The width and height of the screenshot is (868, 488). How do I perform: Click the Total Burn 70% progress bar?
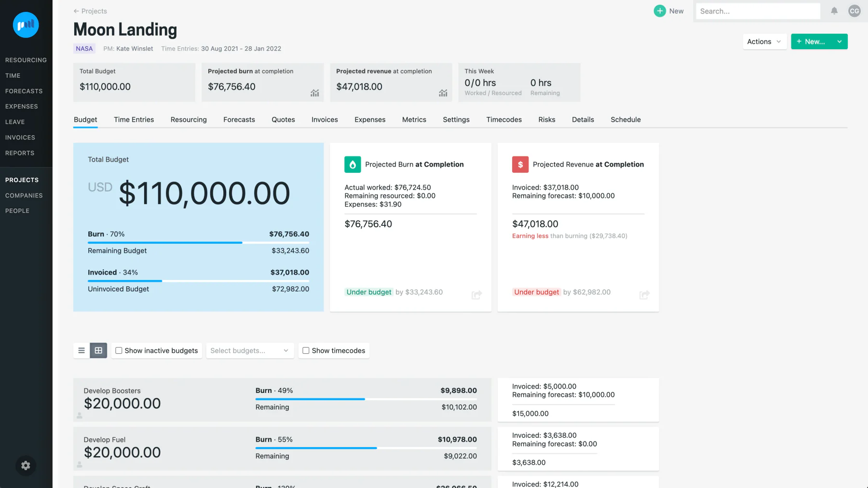tap(198, 243)
